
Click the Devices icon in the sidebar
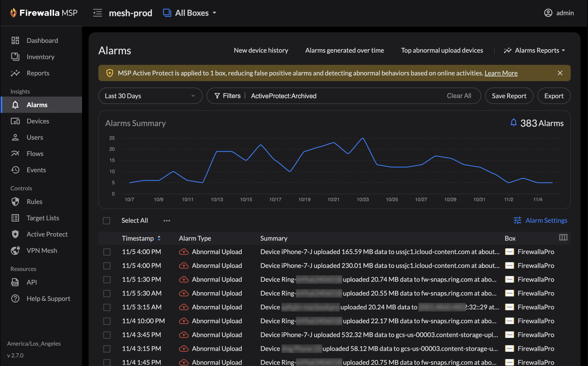coord(15,121)
